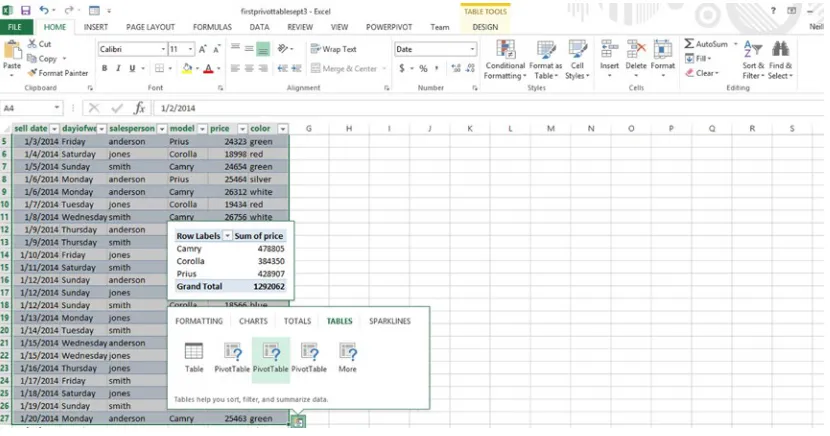
Task: Click the Insert Function fx icon
Action: 139,108
